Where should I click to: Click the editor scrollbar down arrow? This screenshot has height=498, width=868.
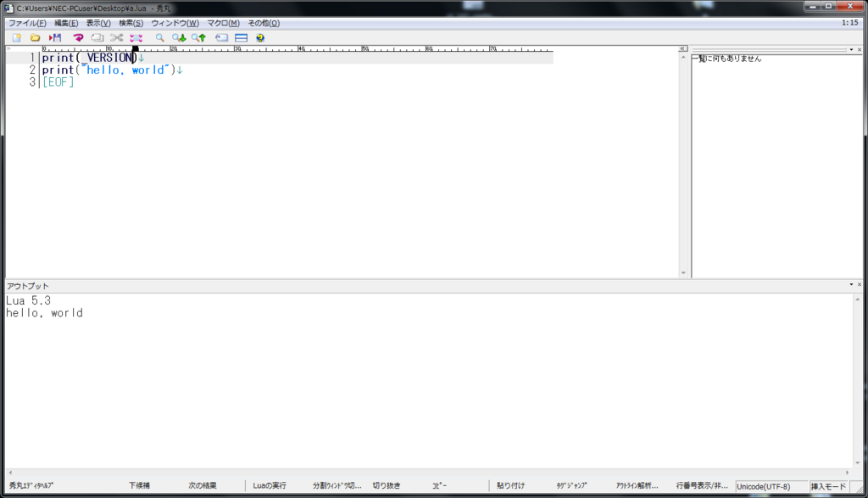pyautogui.click(x=683, y=272)
